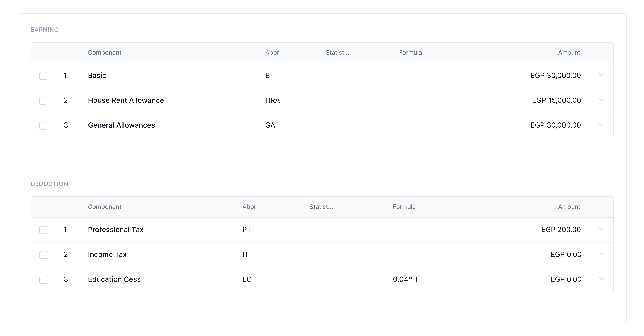
Task: Click the General Allowances EGP 30,000.00 amount
Action: [x=555, y=125]
